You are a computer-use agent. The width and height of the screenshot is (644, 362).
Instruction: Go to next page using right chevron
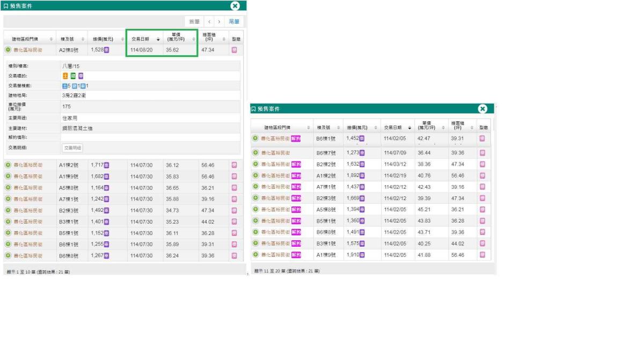tap(219, 21)
